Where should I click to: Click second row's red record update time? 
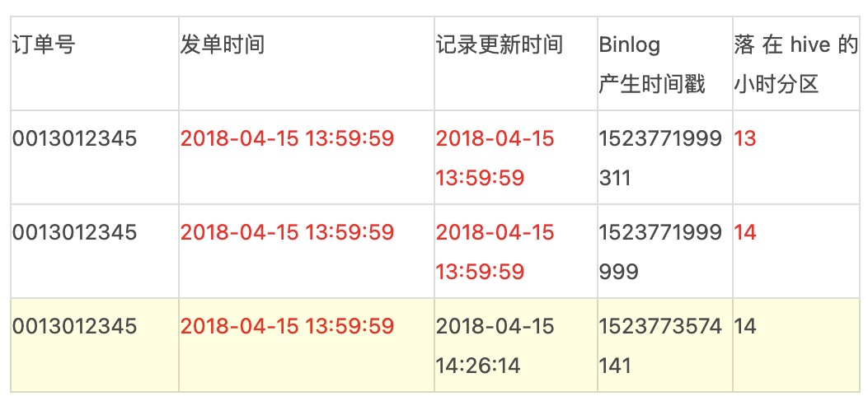pyautogui.click(x=495, y=252)
